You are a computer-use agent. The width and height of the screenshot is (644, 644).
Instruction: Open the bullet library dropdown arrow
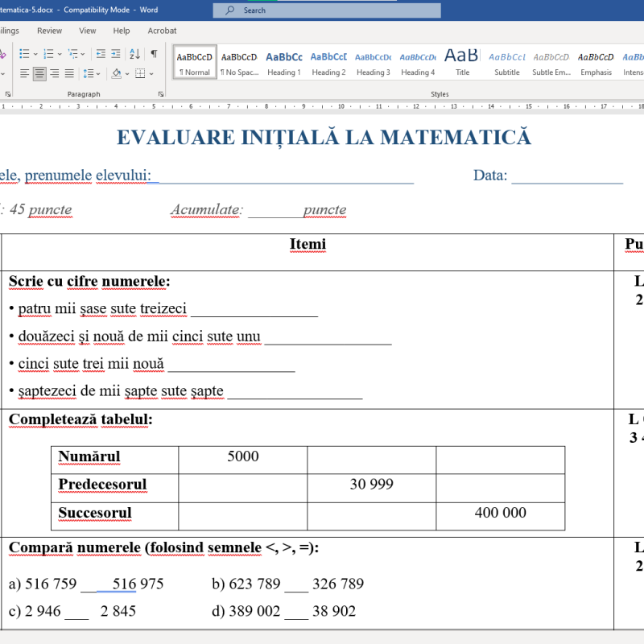coord(35,54)
